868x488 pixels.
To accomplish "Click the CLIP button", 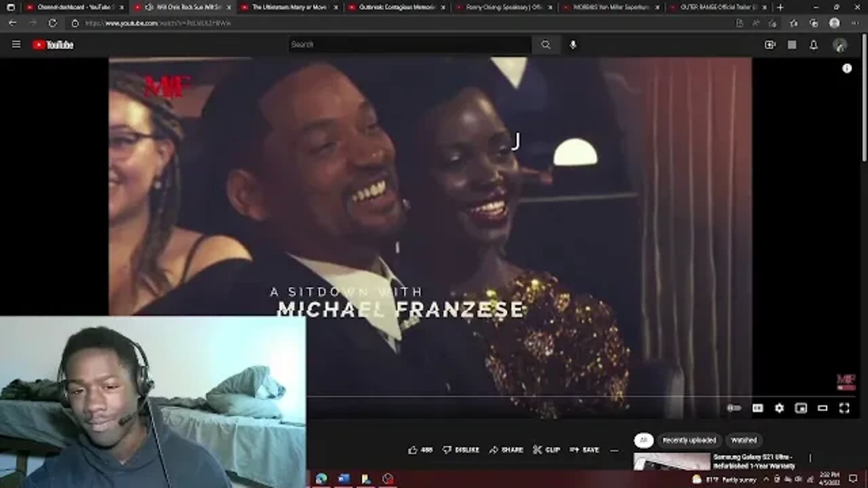I will [x=547, y=449].
